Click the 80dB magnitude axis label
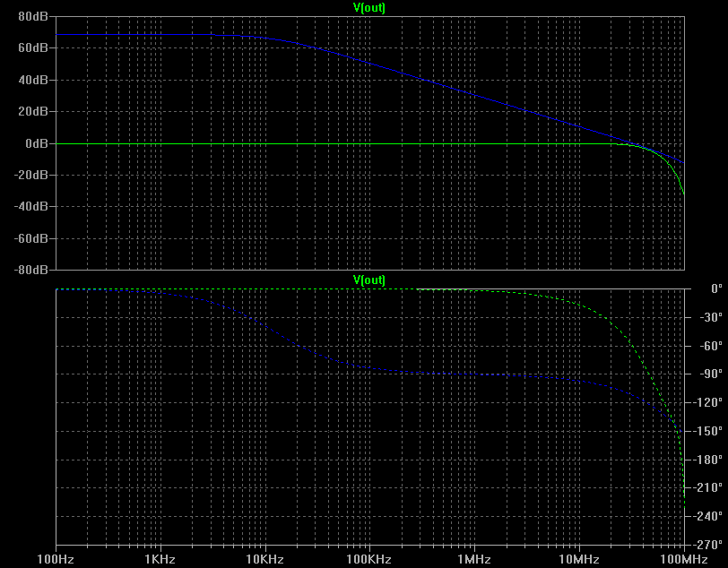Screen dimensions: 728x568 point(33,16)
